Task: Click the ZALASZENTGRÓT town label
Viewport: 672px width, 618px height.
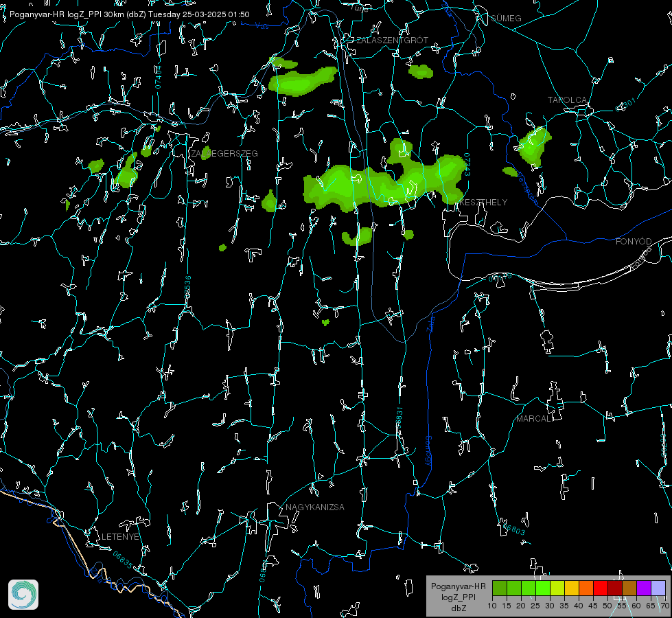Action: click(x=392, y=41)
